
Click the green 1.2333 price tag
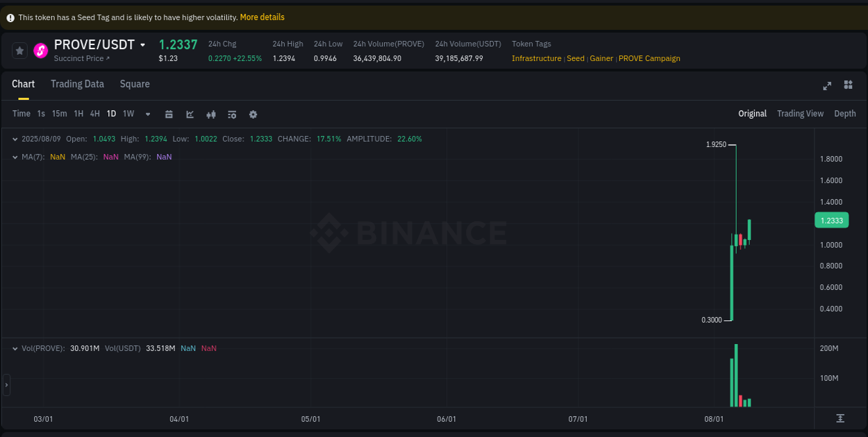(x=831, y=220)
